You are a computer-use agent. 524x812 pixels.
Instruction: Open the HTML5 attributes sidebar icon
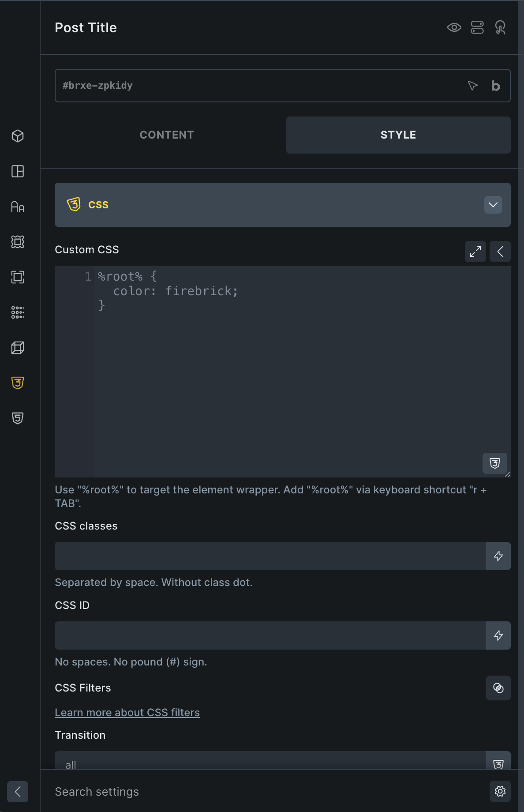tap(18, 418)
